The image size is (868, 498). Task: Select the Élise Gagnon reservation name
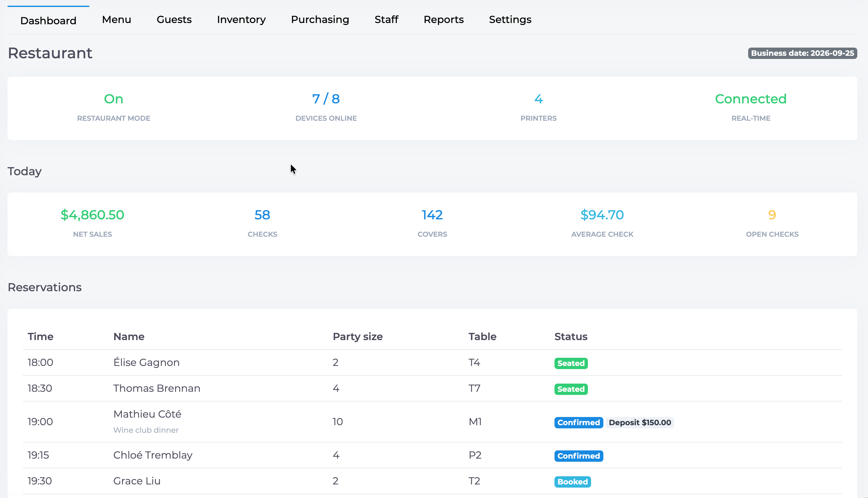[x=146, y=362]
